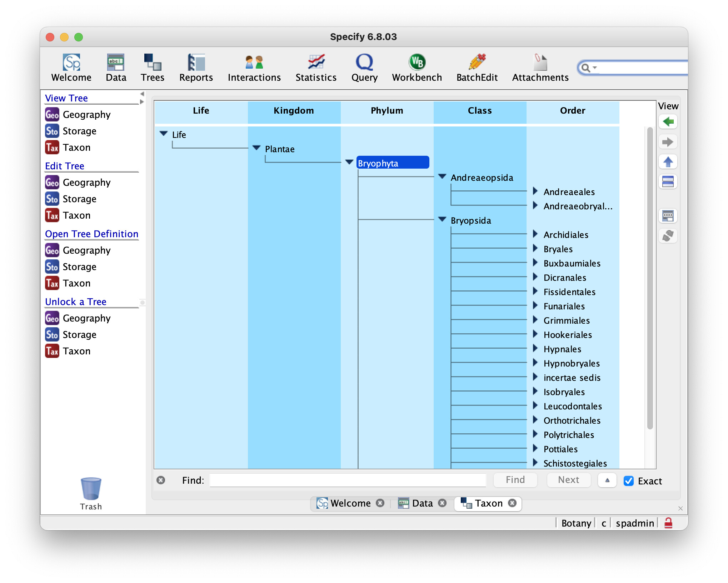Viewport: 728px width, 583px height.
Task: Open the Statistics toolbar icon
Action: [x=316, y=68]
